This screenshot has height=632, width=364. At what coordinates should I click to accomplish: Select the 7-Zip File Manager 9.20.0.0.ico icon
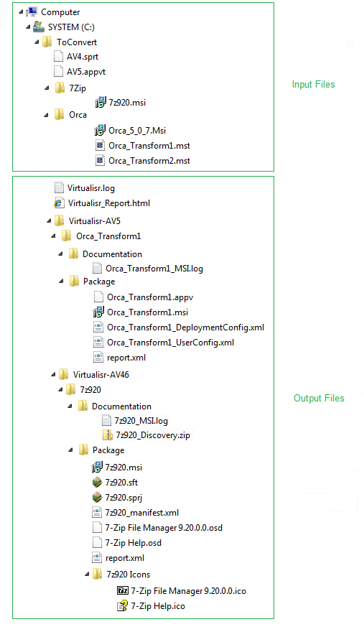pyautogui.click(x=123, y=591)
